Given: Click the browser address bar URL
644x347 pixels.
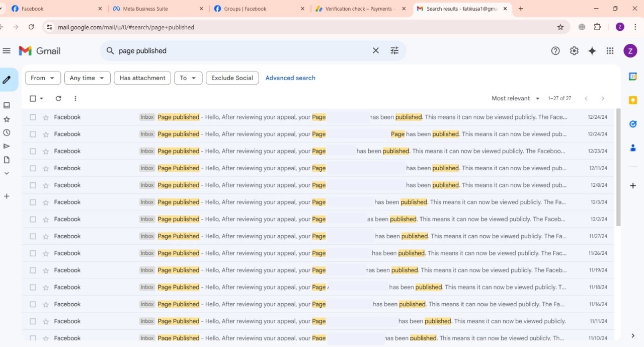Looking at the screenshot, I should (126, 27).
